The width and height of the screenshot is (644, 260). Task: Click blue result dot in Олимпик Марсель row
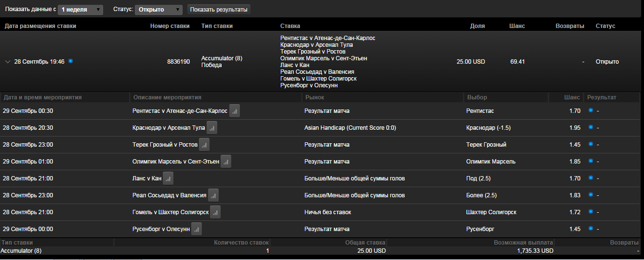591,161
